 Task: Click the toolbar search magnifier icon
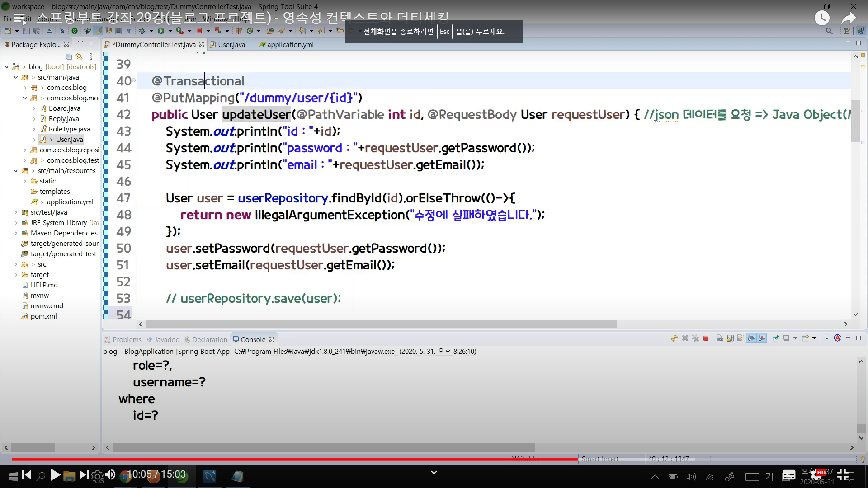[x=829, y=31]
